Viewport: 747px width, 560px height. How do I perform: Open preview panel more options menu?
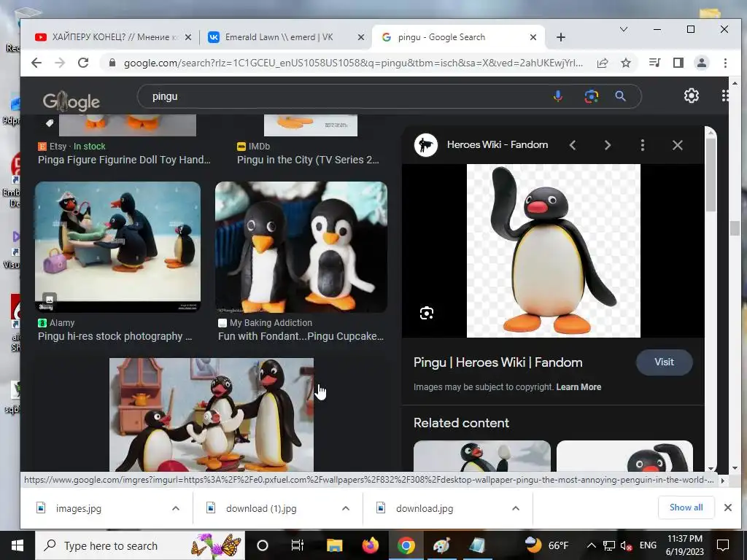[643, 145]
